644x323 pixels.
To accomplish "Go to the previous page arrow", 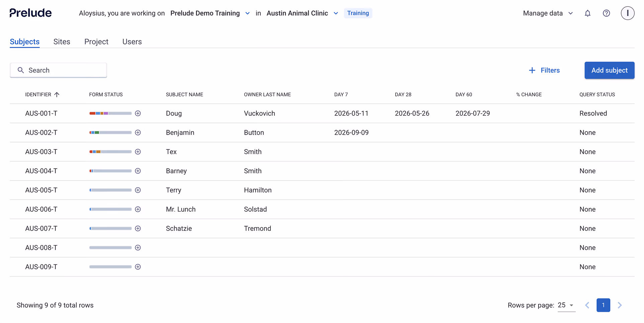I will tap(587, 305).
